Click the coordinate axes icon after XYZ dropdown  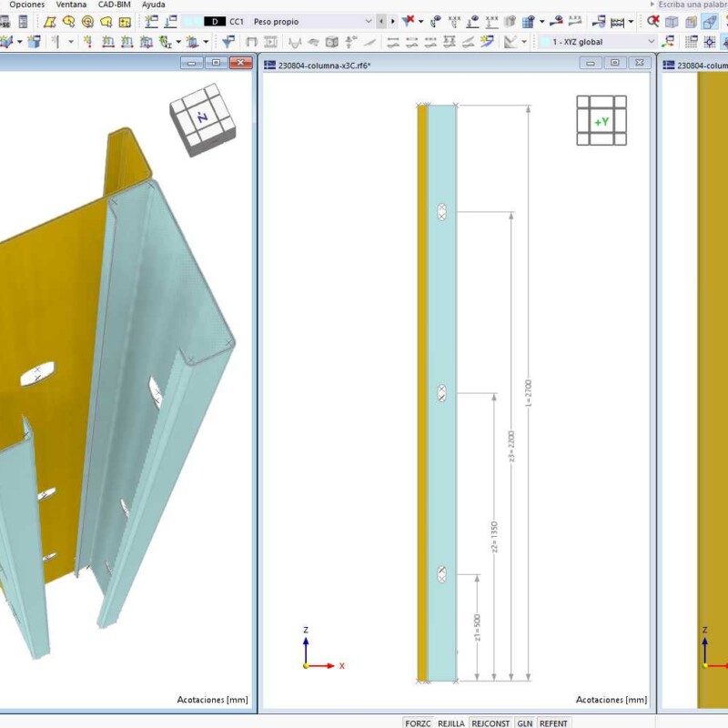(x=669, y=42)
